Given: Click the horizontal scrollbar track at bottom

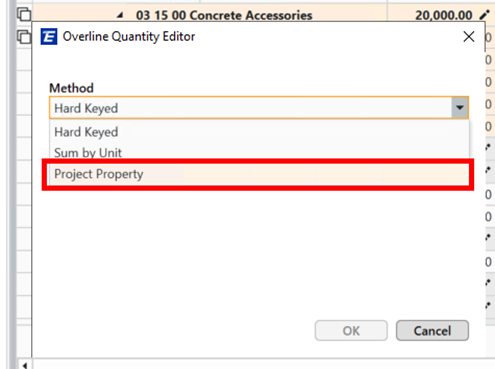Looking at the screenshot, I should (263, 364).
